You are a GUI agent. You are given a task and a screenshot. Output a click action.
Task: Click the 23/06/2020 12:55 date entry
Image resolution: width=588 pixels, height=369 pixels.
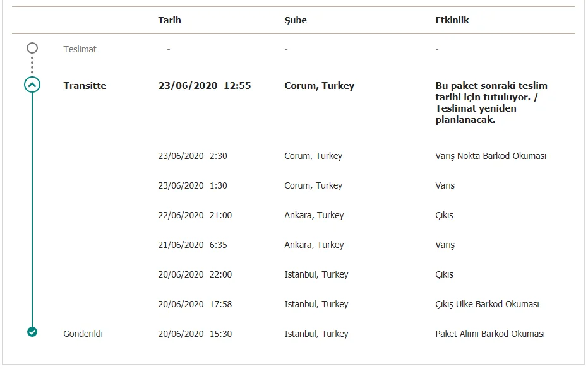(204, 86)
